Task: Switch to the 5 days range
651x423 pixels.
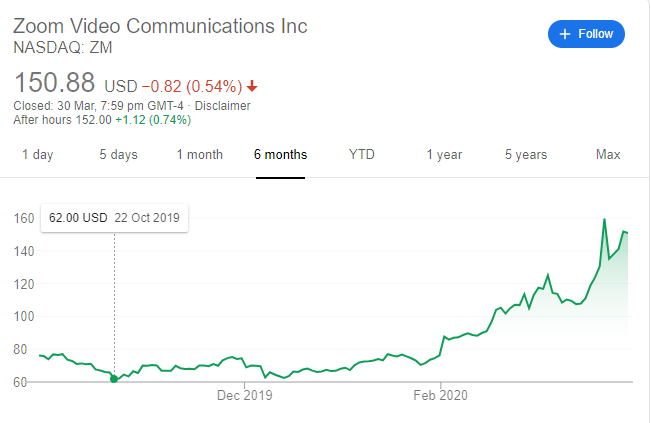Action: (118, 154)
